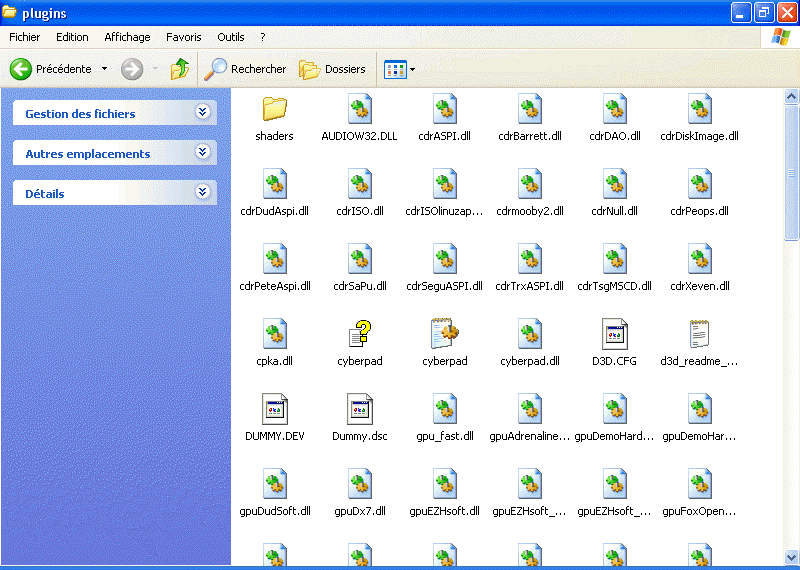Open the Forward history dropdown arrow

coord(155,69)
